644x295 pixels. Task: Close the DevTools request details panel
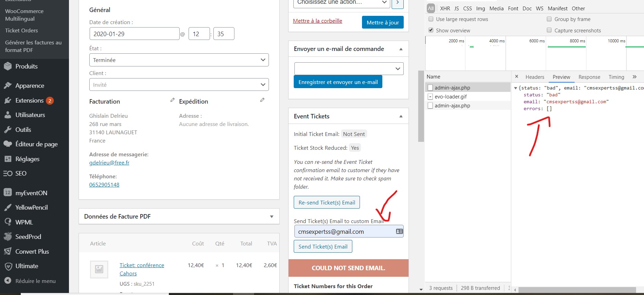516,76
